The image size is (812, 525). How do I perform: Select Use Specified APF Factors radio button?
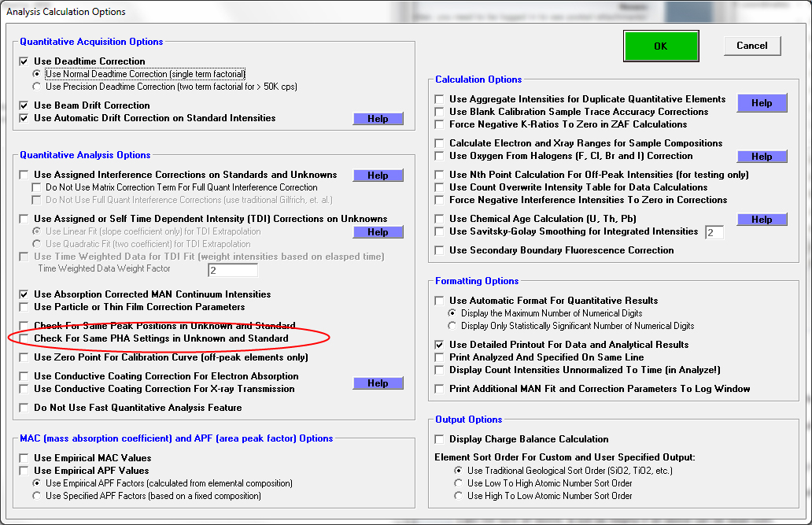(37, 496)
